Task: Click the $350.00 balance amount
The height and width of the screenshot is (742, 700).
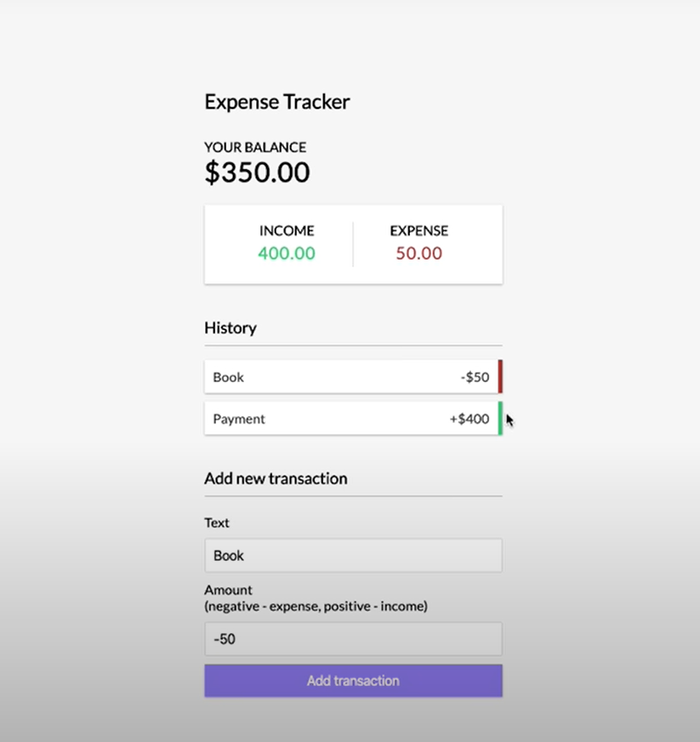Action: (258, 172)
